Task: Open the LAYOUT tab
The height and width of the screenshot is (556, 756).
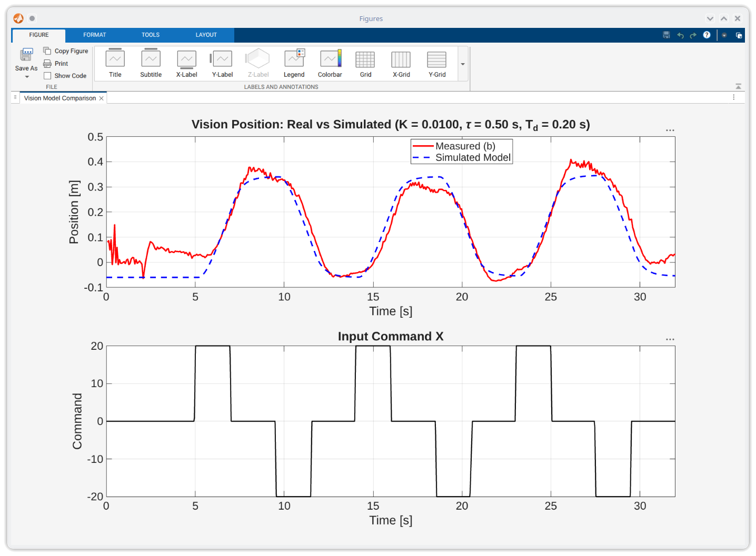Action: coord(206,35)
